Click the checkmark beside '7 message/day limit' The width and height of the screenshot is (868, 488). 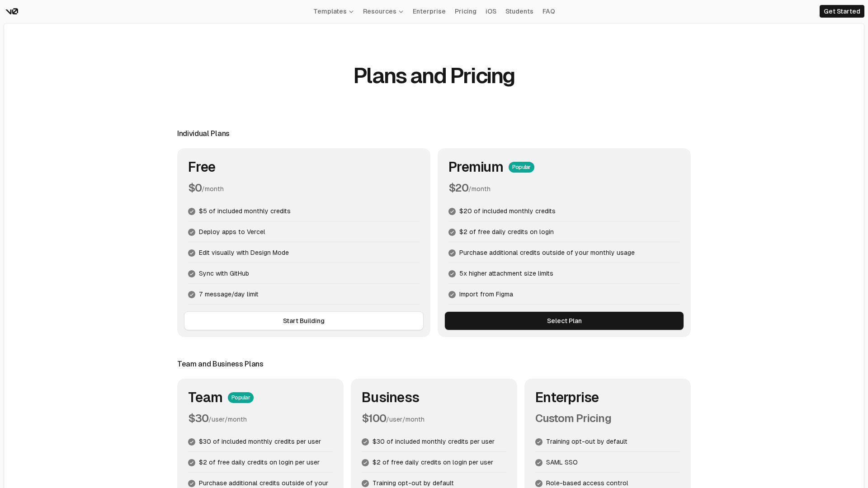tap(192, 295)
